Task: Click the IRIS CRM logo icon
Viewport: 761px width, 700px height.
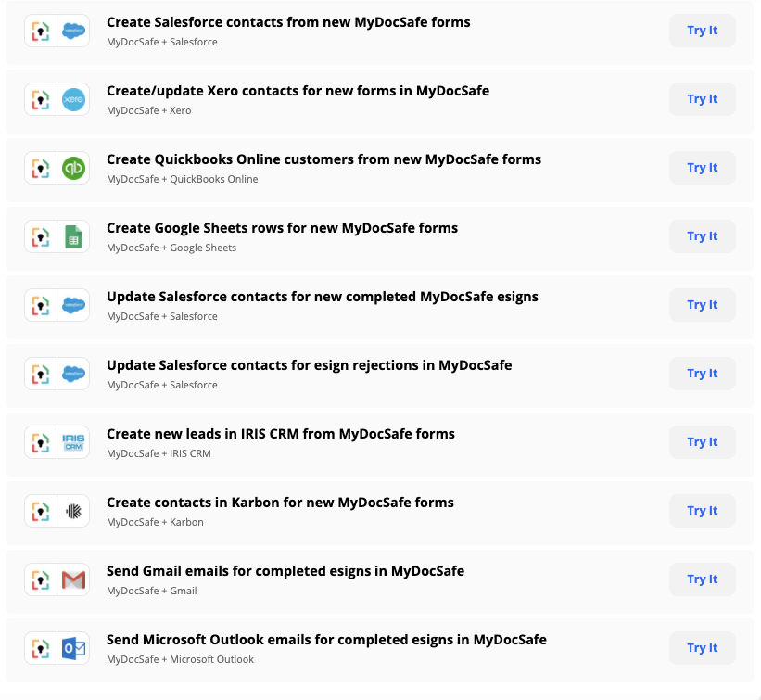Action: tap(73, 442)
